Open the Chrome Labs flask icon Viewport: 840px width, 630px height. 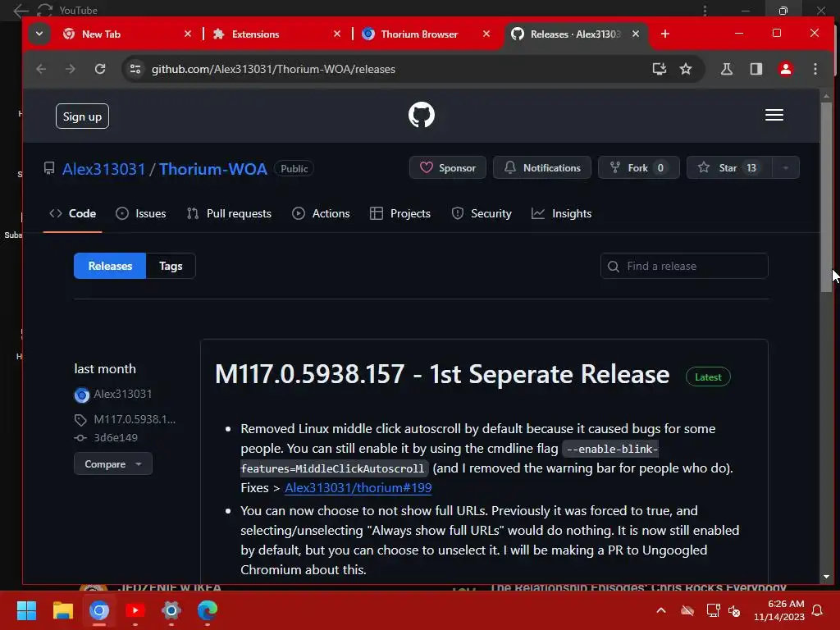tap(727, 69)
